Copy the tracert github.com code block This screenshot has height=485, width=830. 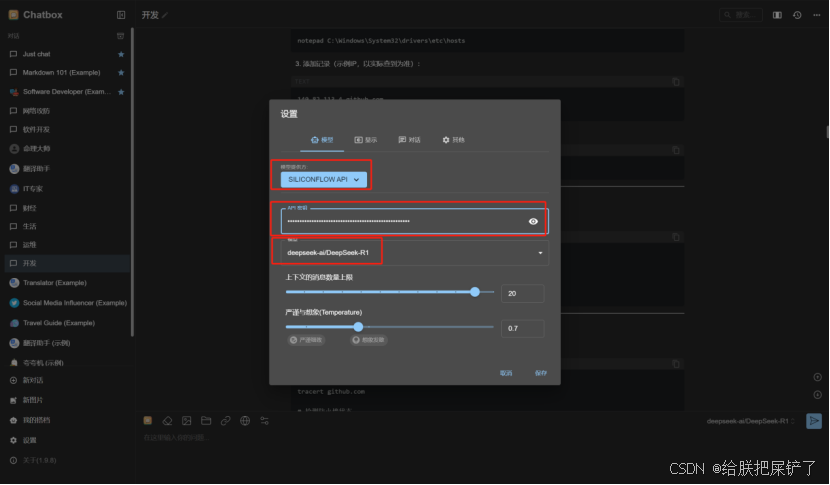pos(676,364)
